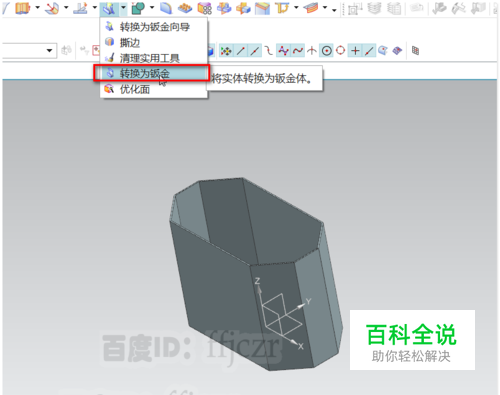Open the top toolbar overflow options arrow
Screen dimensions: 500x395
tap(334, 10)
